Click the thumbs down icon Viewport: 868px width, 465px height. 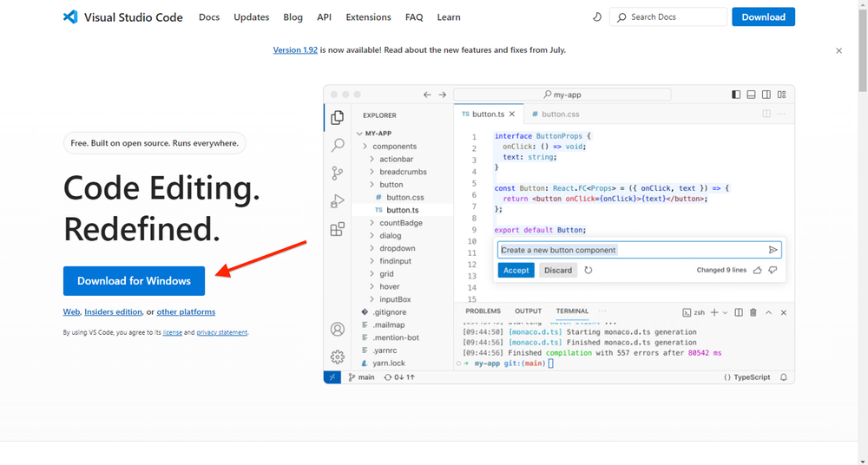[x=773, y=270]
